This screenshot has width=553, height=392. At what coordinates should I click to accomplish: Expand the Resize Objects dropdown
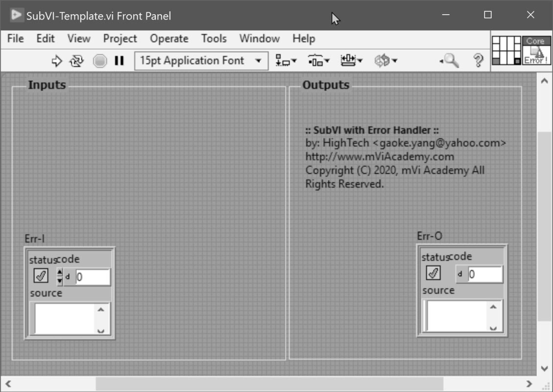(351, 61)
